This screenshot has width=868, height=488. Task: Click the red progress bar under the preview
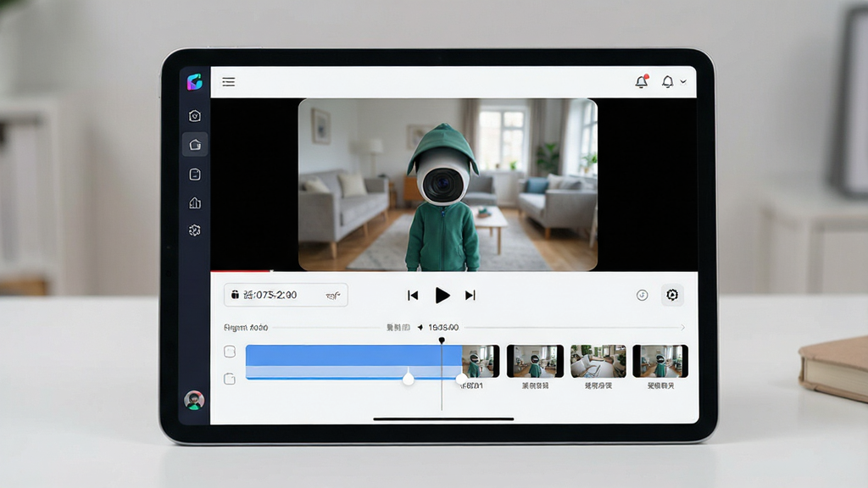tap(242, 271)
